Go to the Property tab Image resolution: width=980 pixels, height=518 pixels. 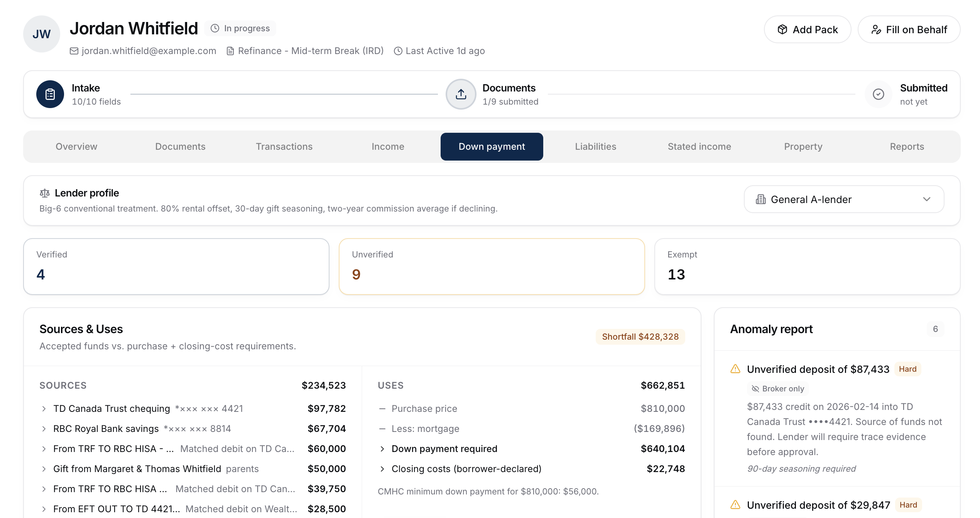803,147
